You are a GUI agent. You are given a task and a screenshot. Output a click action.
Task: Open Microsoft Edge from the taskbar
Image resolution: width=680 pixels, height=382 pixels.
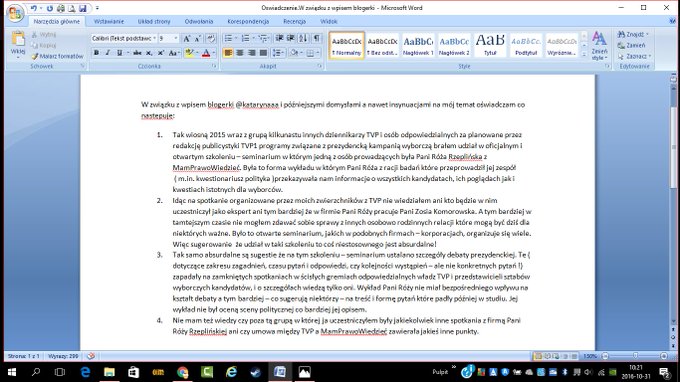(x=85, y=372)
